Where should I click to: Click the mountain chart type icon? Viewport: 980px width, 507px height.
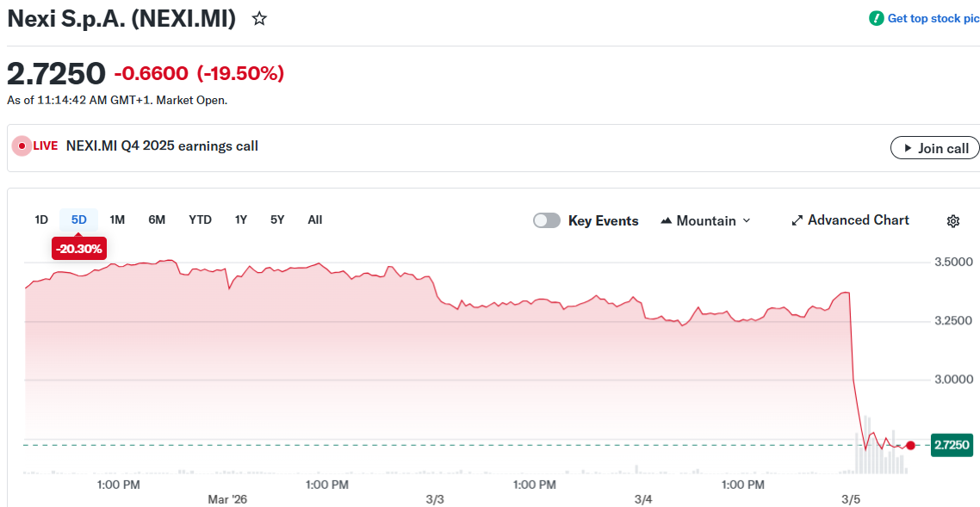[x=667, y=220]
